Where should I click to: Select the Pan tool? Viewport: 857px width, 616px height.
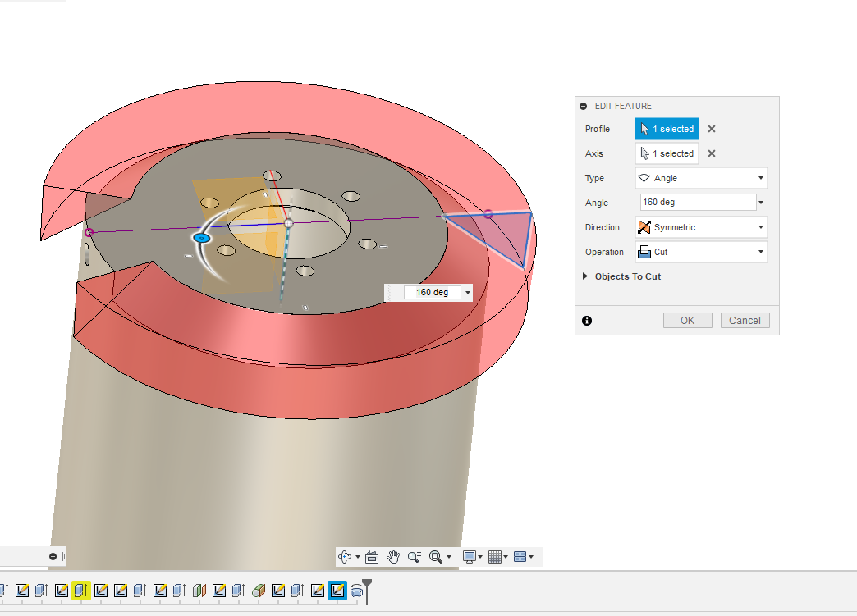pos(392,556)
